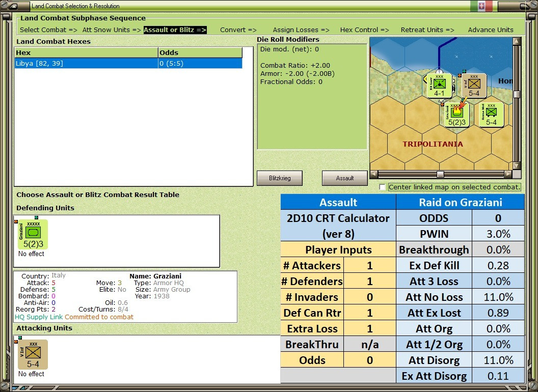Viewport: 538px width, 392px height.
Task: Click the Ex Def Kill 0.28 value
Action: 498,265
